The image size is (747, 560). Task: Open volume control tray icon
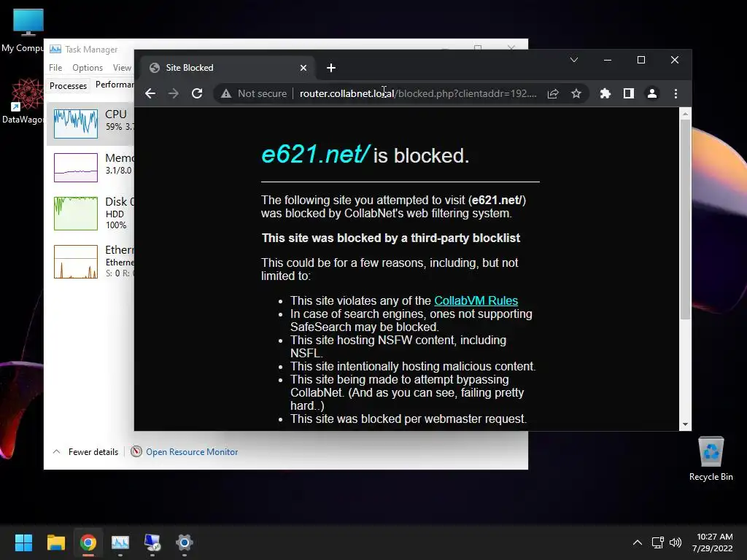tap(676, 542)
